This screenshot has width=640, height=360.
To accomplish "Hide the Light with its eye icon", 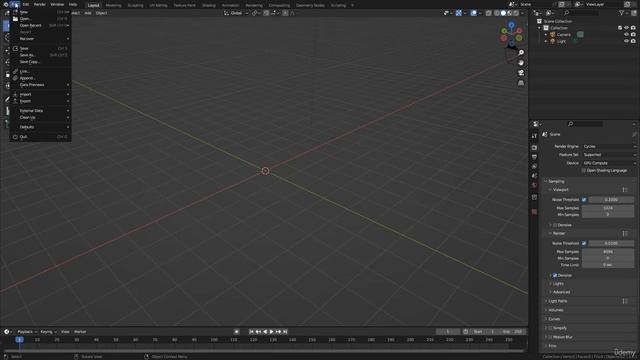I will click(626, 41).
